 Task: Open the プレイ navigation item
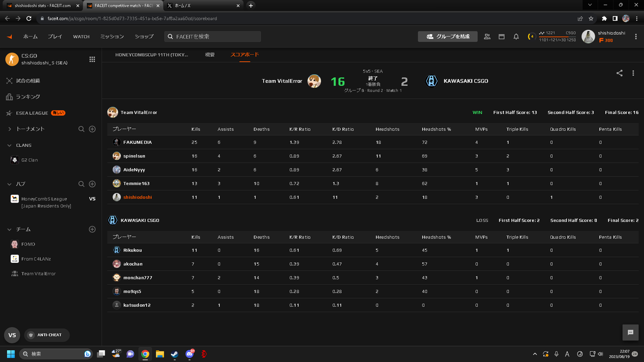tap(55, 36)
